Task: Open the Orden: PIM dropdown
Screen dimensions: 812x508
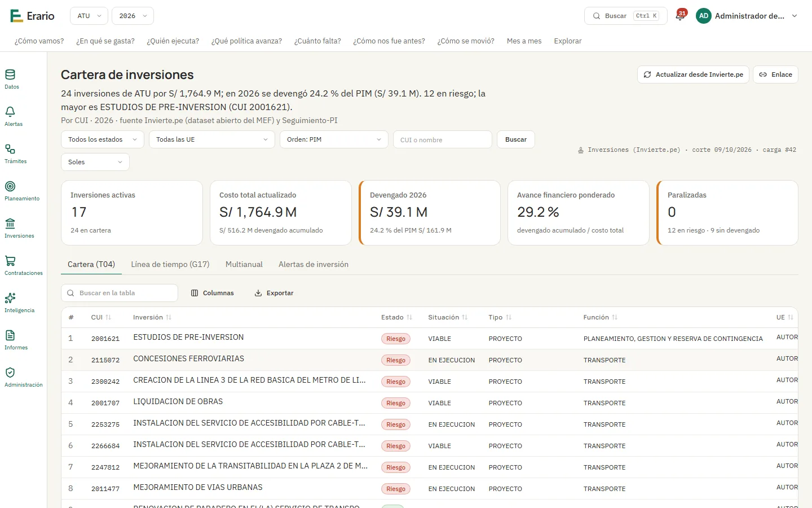Action: click(334, 139)
